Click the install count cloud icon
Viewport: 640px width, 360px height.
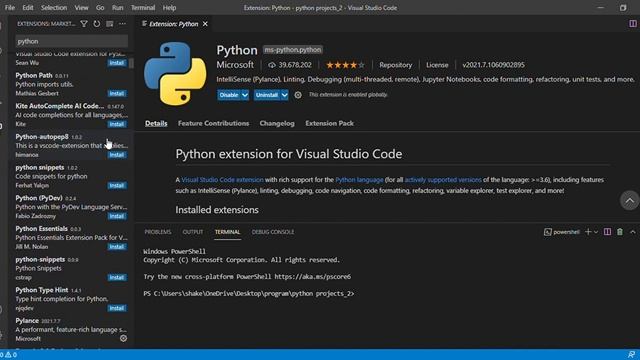point(272,65)
